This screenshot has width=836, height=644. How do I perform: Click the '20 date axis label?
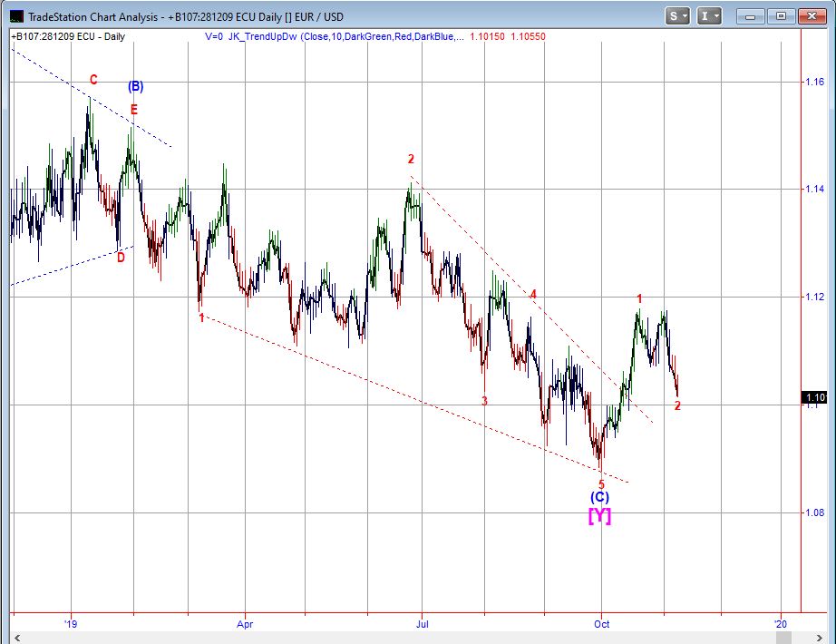[781, 624]
